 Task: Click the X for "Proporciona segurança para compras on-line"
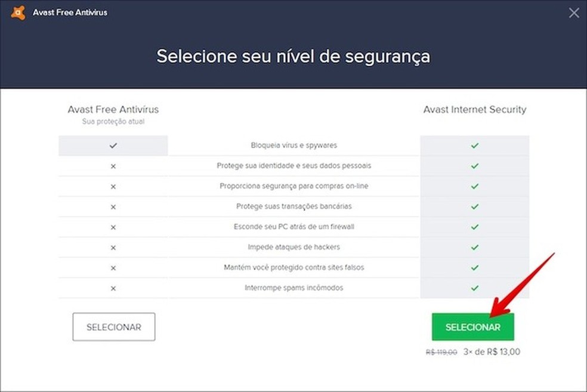point(113,186)
